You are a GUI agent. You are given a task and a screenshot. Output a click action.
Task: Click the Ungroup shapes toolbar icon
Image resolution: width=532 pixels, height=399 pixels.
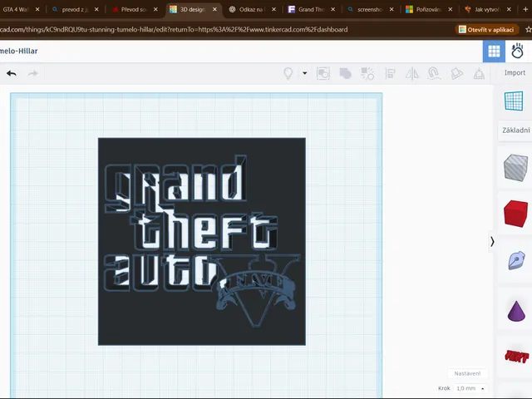click(367, 73)
